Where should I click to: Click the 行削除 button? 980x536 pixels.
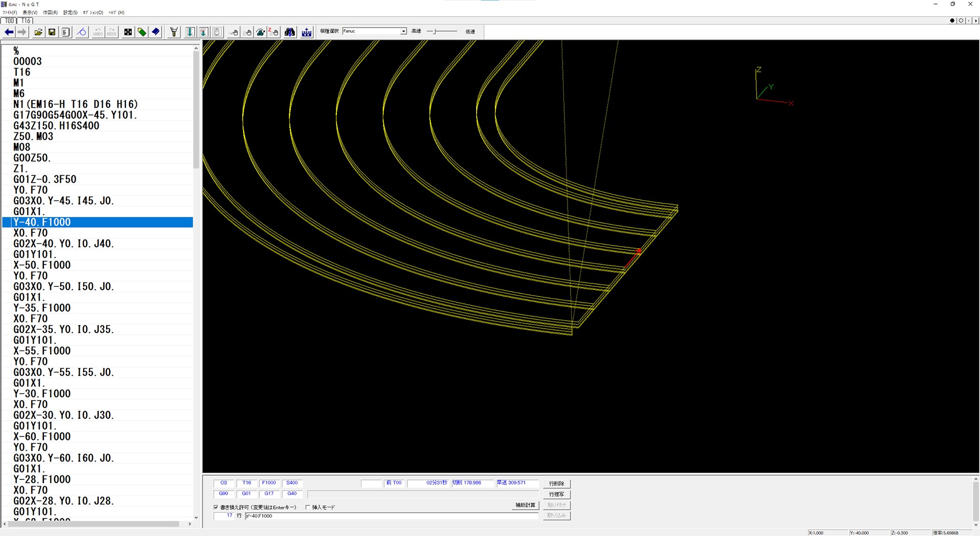coord(556,483)
